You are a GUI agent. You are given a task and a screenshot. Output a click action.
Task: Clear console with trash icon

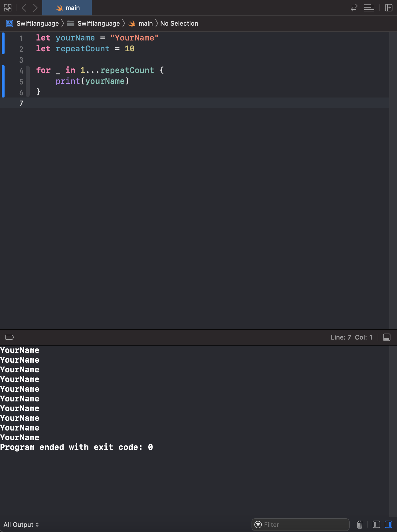pos(360,525)
